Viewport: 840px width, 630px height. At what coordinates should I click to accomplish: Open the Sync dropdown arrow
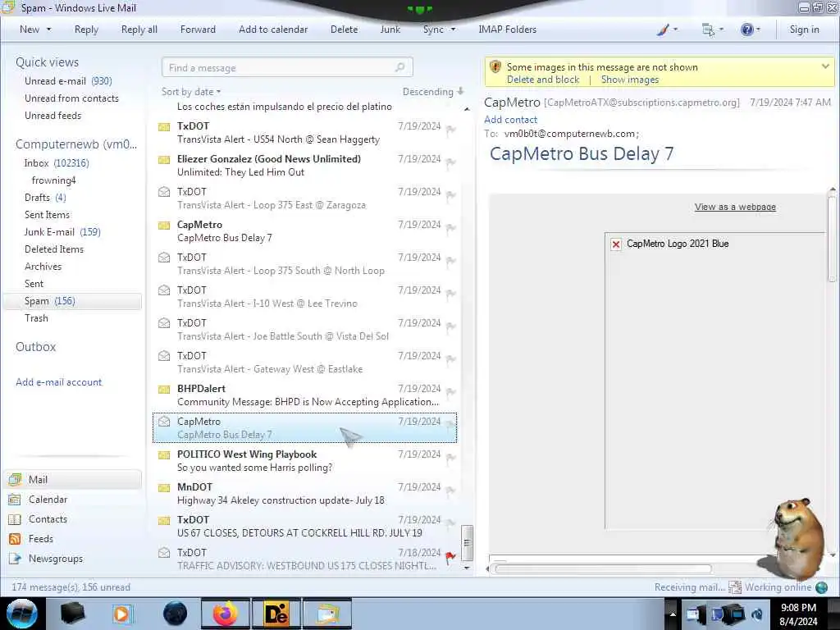coord(453,30)
